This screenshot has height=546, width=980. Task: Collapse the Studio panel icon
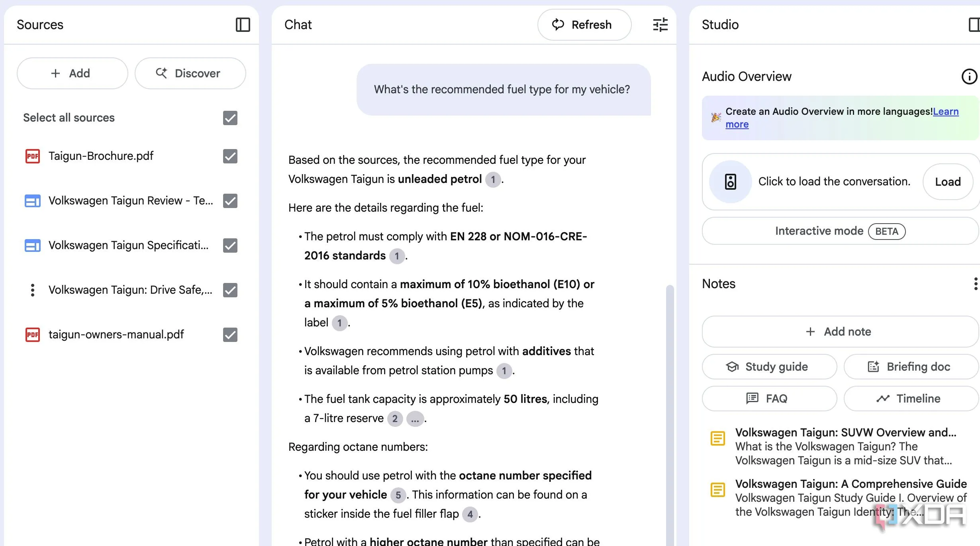click(974, 25)
